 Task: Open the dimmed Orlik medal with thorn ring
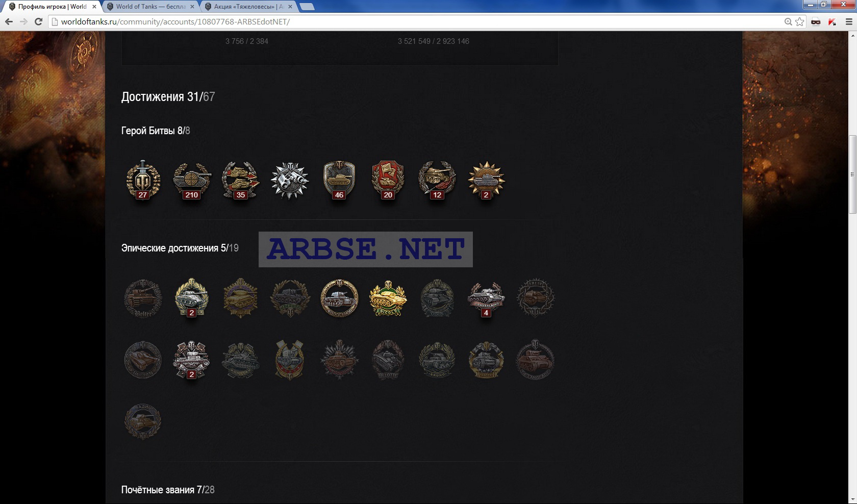click(x=535, y=298)
